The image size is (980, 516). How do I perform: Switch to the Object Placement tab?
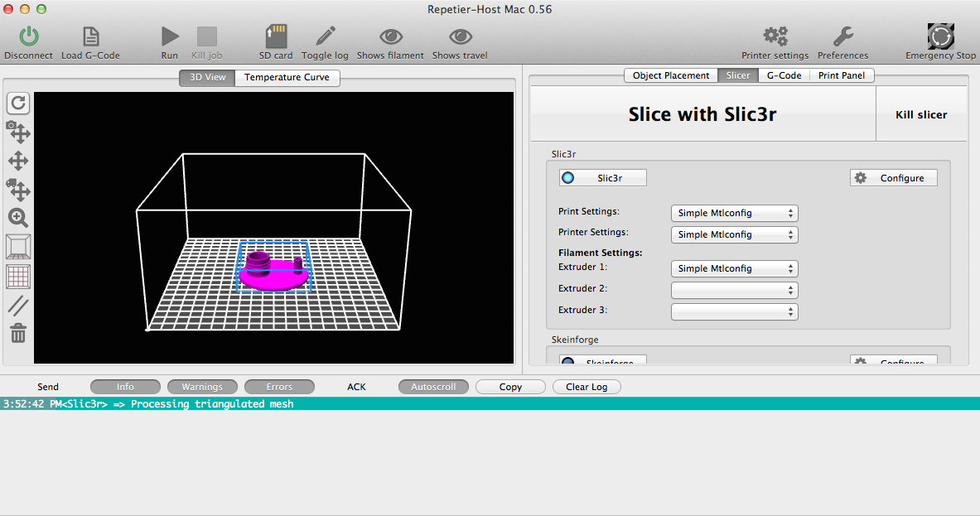point(671,75)
